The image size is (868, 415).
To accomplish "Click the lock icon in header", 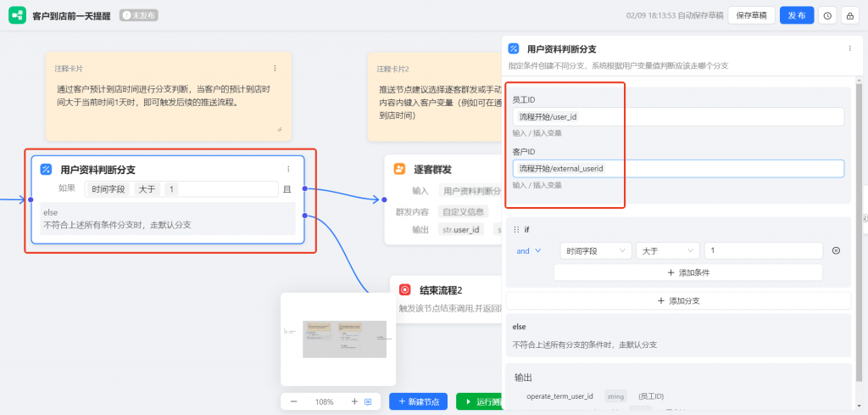I will click(849, 15).
